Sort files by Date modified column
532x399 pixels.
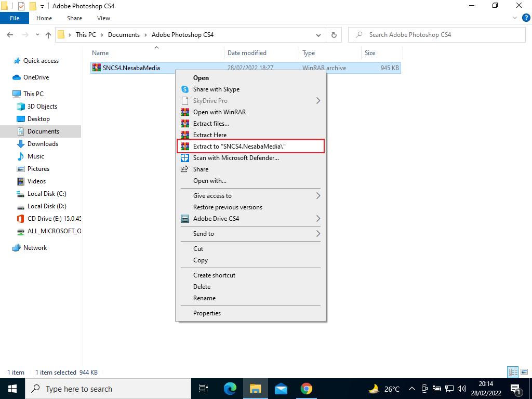[x=247, y=53]
